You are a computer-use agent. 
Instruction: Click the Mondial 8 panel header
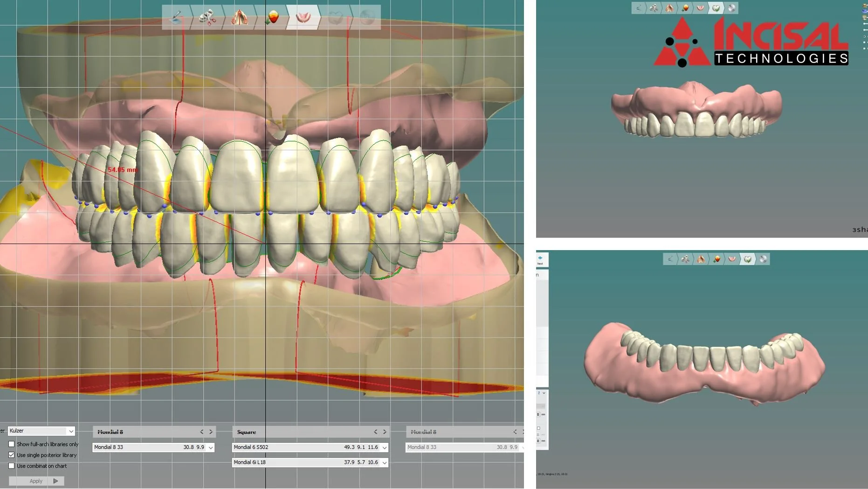click(x=110, y=432)
